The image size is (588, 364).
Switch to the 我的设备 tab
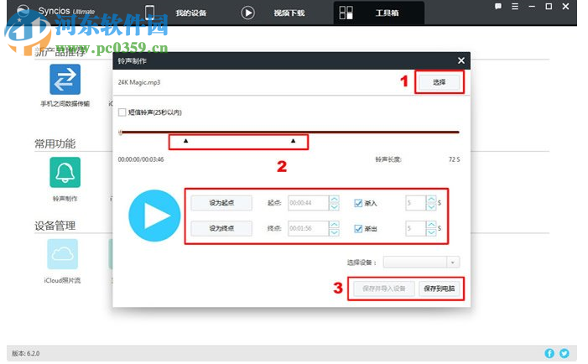click(x=191, y=13)
